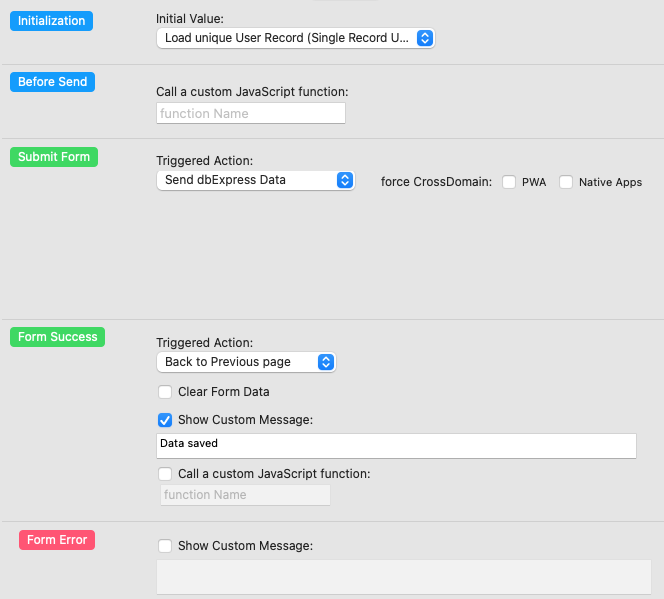Screen dimensions: 664x599
Task: Click the force CrossDomain label
Action: click(436, 182)
